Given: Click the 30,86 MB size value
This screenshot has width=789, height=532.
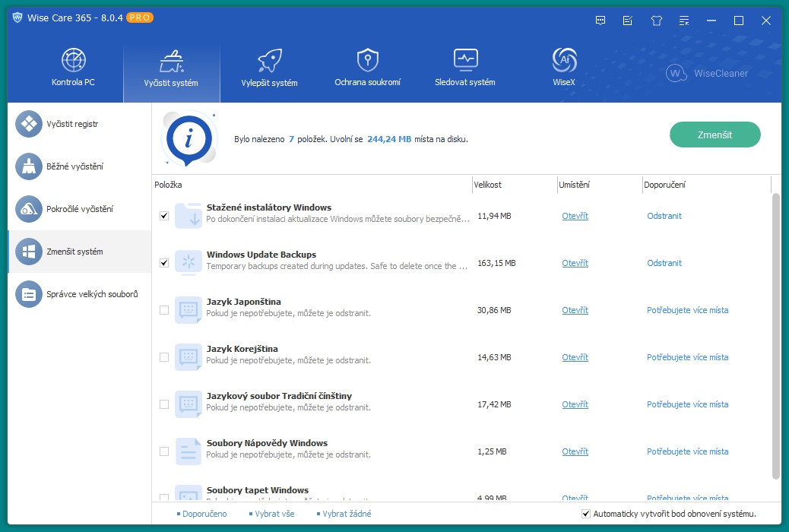Looking at the screenshot, I should pos(494,310).
